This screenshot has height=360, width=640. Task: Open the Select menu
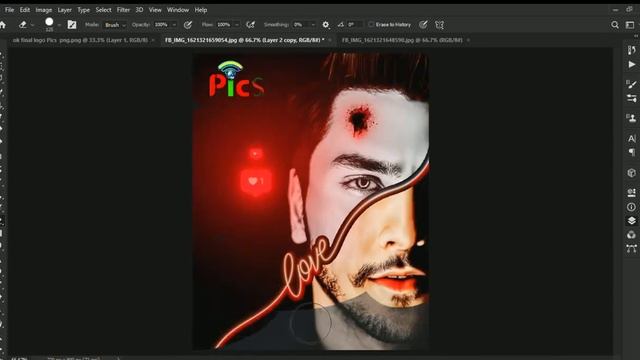point(103,10)
